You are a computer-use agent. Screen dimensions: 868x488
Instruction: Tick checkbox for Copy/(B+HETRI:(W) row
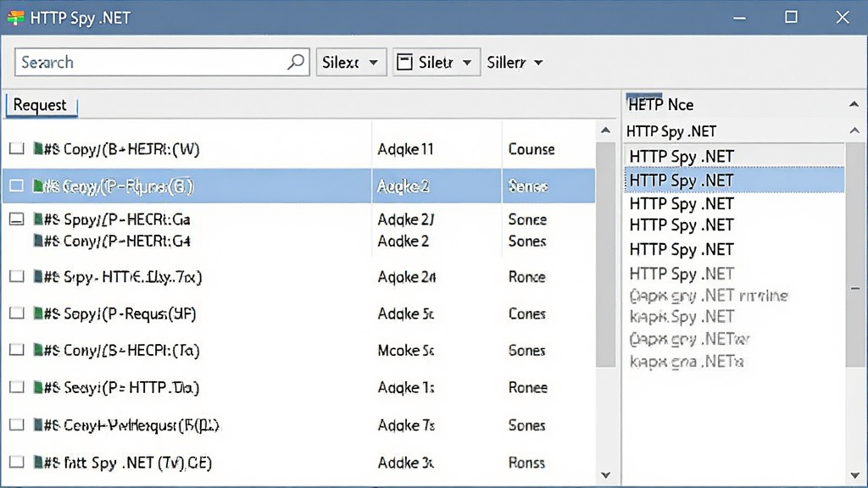click(17, 148)
